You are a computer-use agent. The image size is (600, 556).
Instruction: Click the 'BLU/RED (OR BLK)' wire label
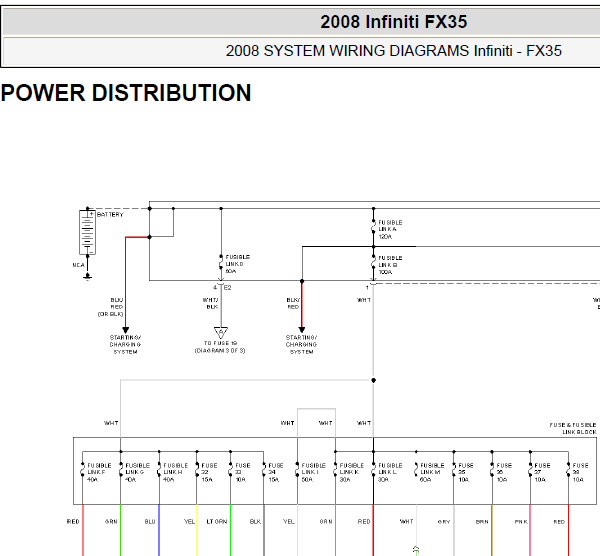111,307
